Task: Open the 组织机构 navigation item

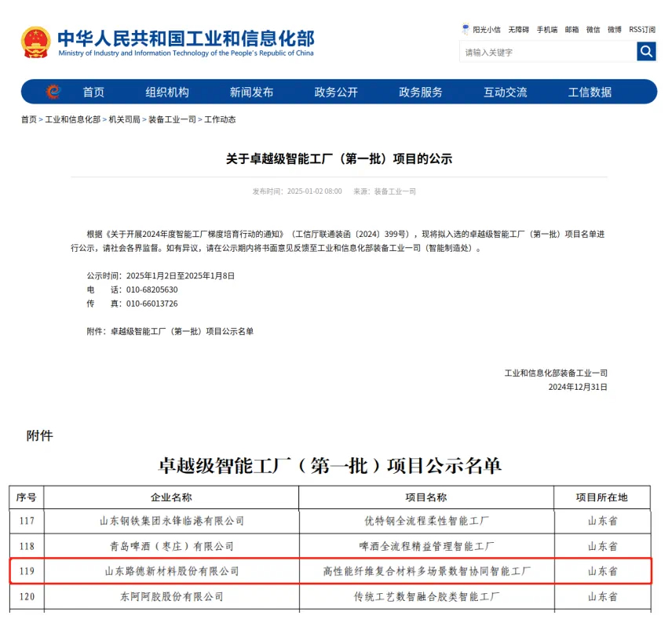Action: 167,92
